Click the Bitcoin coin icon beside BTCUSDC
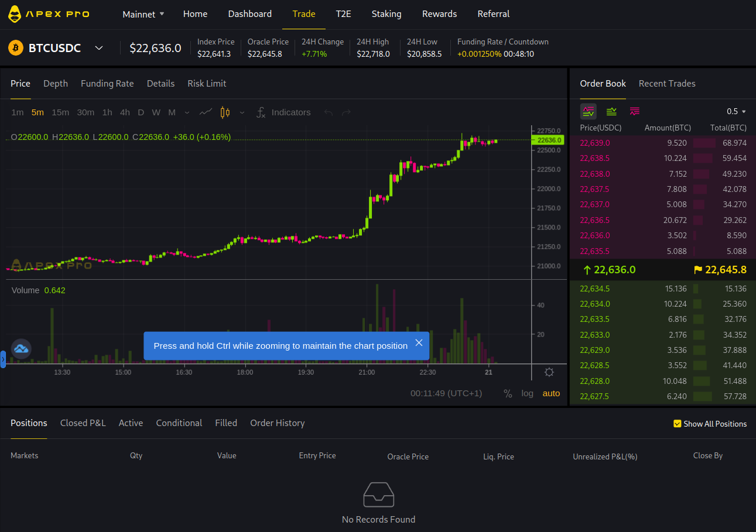This screenshot has width=756, height=532. [x=16, y=48]
